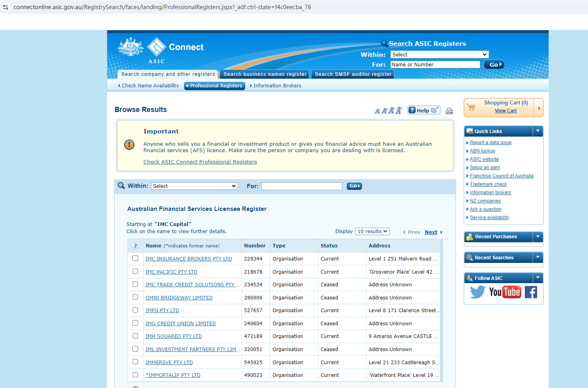Open IMH SQUARED PTY LTD details
The height and width of the screenshot is (388, 588).
point(174,336)
